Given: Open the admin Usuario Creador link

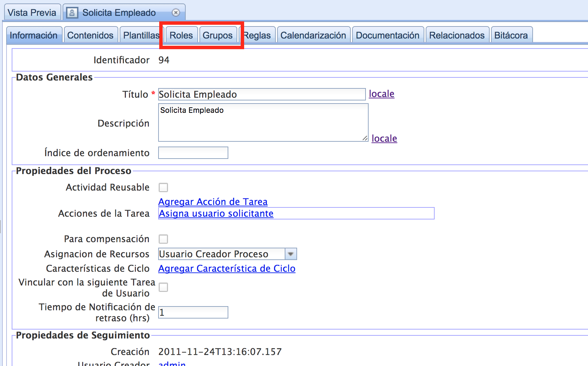Looking at the screenshot, I should (x=172, y=363).
